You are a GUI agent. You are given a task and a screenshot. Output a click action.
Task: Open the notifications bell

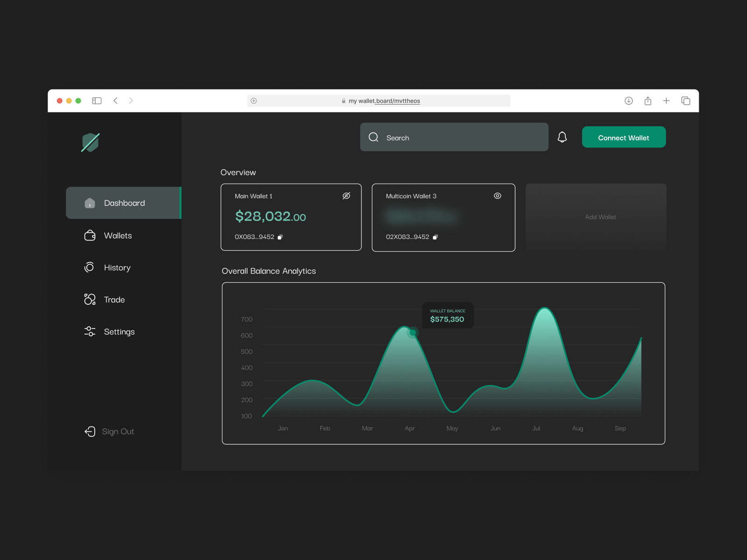coord(562,137)
